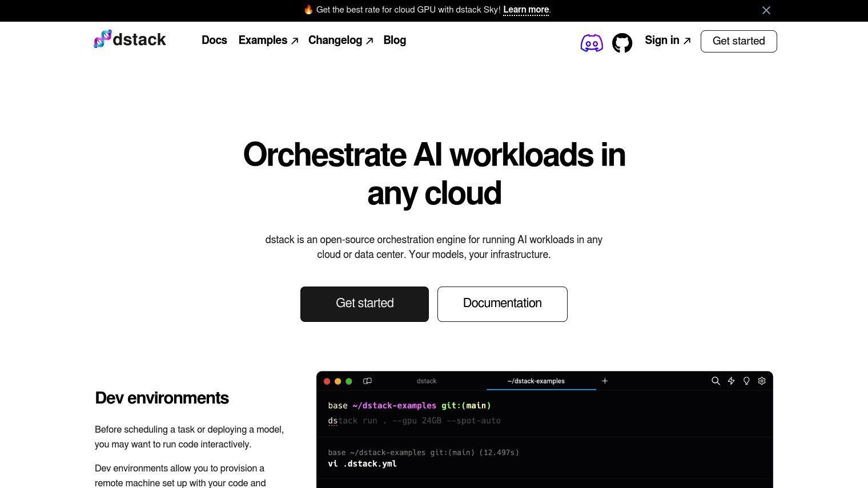The image size is (868, 488).
Task: Add new terminal tab with plus icon
Action: pyautogui.click(x=605, y=381)
